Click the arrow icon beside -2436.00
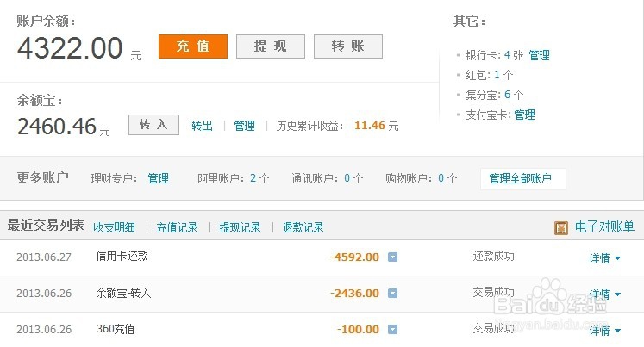The image size is (644, 347). (x=392, y=294)
